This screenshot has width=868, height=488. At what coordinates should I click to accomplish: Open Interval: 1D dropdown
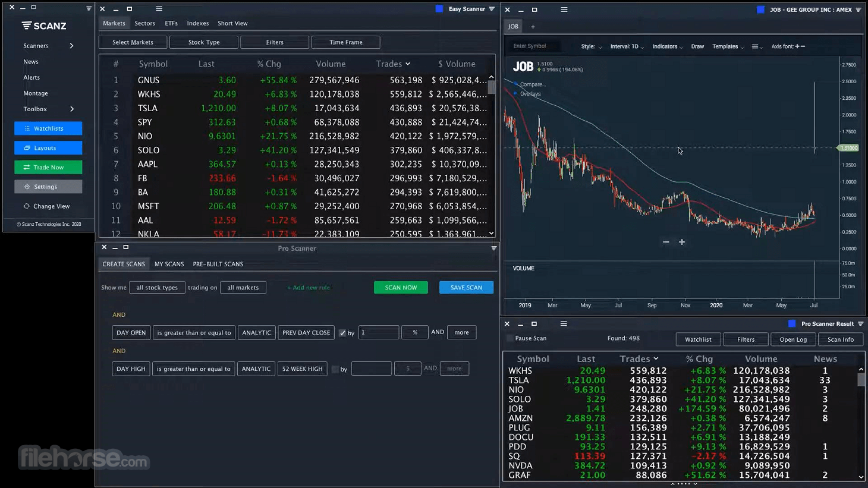pos(627,46)
